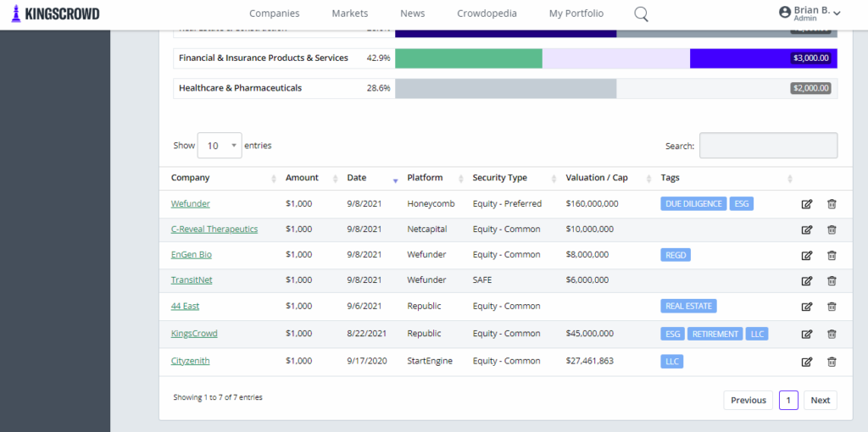Select page 1 in pagination

(788, 401)
